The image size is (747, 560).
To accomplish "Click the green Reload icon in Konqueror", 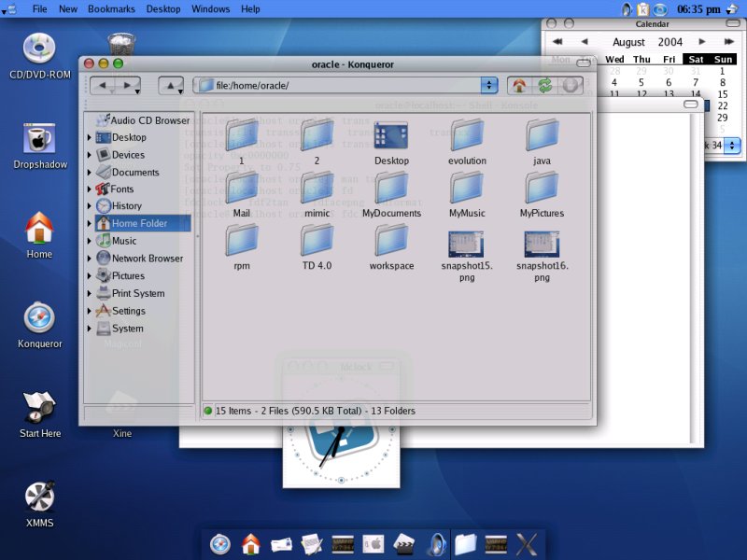I will (x=544, y=86).
